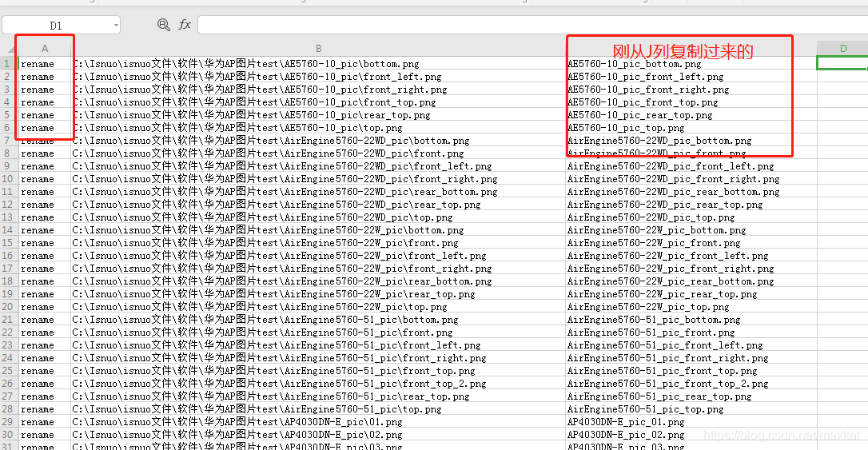The height and width of the screenshot is (450, 868).
Task: Select path cell ending AE5760-10_pic\front_right.png
Action: click(318, 89)
